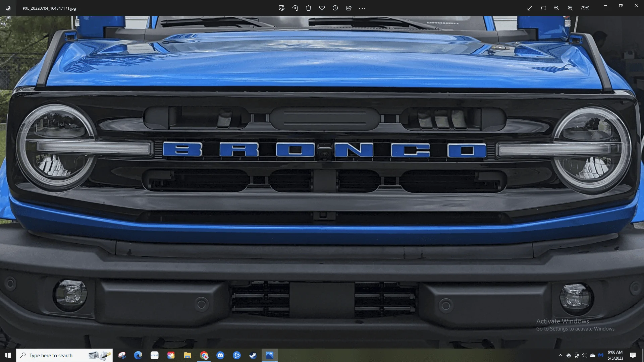Image resolution: width=644 pixels, height=362 pixels.
Task: Click active Photos taskbar icon
Action: (x=270, y=355)
